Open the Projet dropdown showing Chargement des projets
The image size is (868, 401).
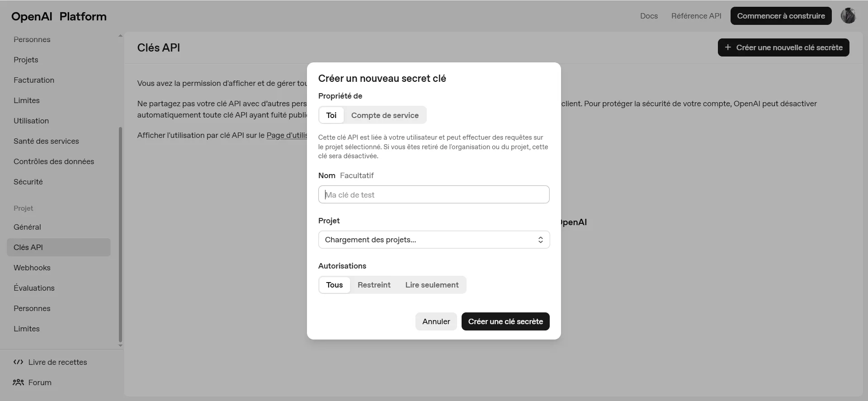[434, 240]
